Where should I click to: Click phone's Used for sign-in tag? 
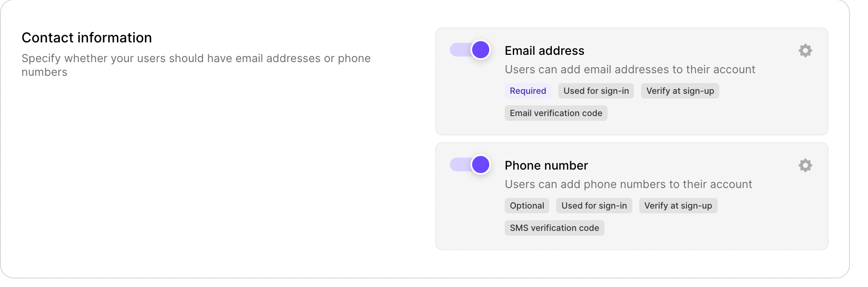[594, 206]
